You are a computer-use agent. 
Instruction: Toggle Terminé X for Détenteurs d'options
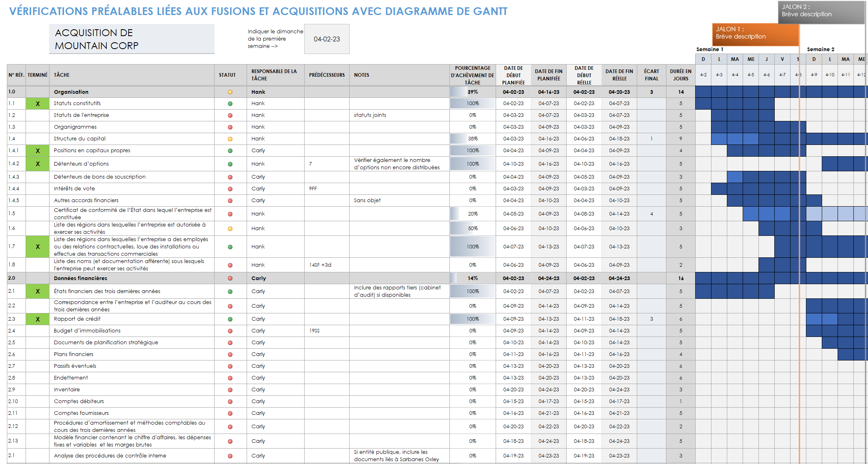[38, 164]
